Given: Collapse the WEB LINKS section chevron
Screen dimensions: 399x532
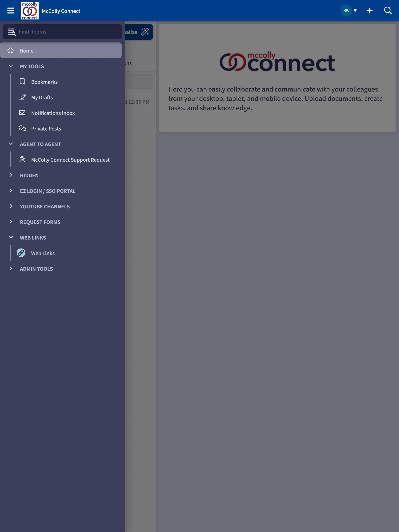Looking at the screenshot, I should click(11, 237).
